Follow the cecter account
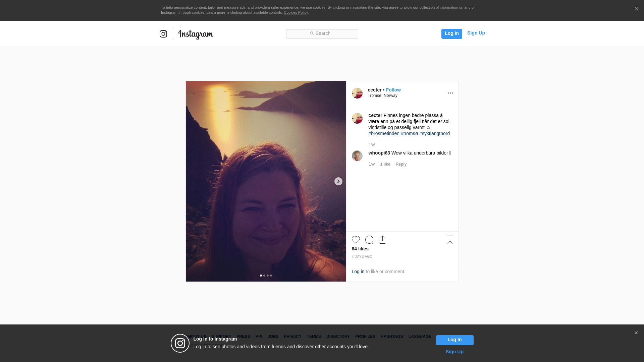Viewport: 644px width, 362px height. (x=393, y=90)
